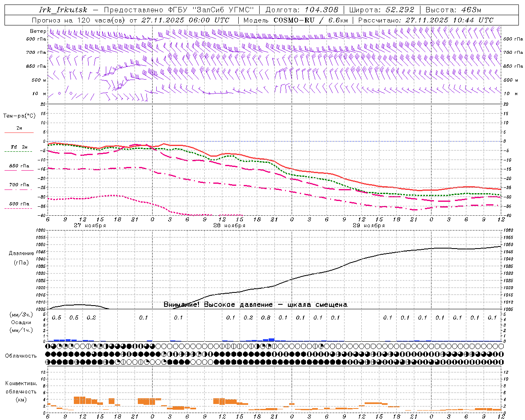Click the Прогноз на 120 часа(ов) text
The width and height of the screenshot is (525, 420).
(x=79, y=20)
